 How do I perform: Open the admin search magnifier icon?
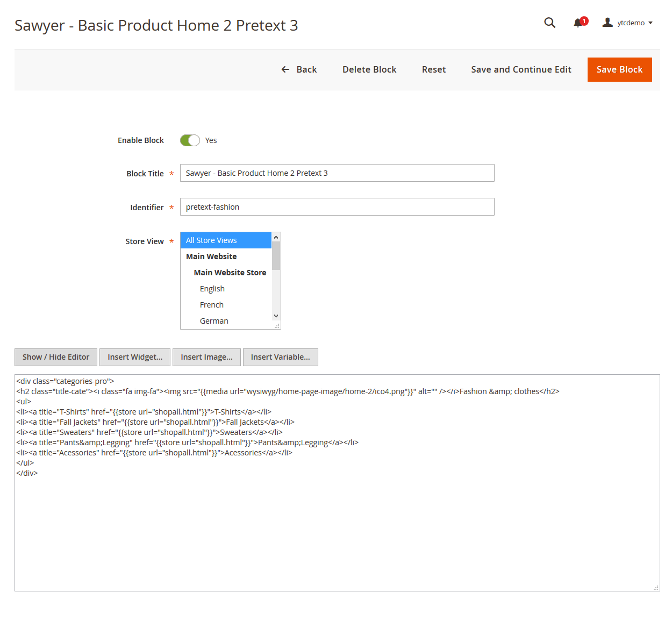549,23
